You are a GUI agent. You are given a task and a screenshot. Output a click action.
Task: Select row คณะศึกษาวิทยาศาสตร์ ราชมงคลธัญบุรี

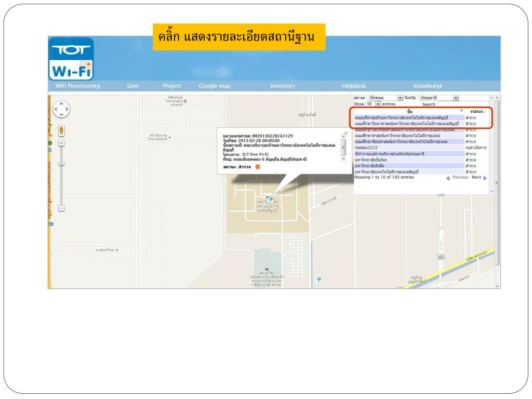(x=421, y=124)
